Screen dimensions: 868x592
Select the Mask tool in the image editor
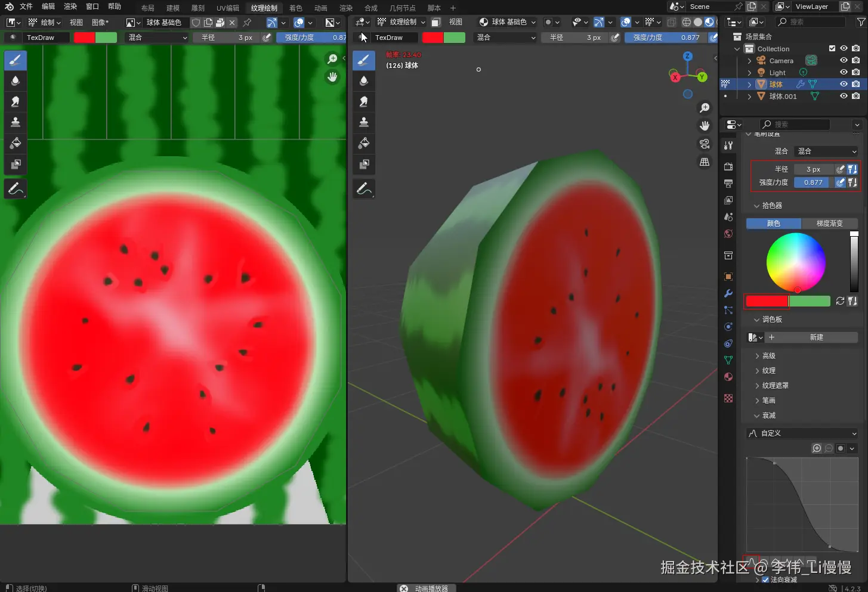click(16, 164)
